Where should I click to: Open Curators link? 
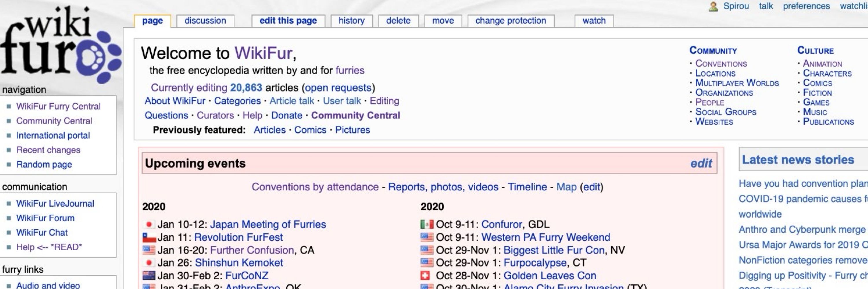click(x=215, y=115)
